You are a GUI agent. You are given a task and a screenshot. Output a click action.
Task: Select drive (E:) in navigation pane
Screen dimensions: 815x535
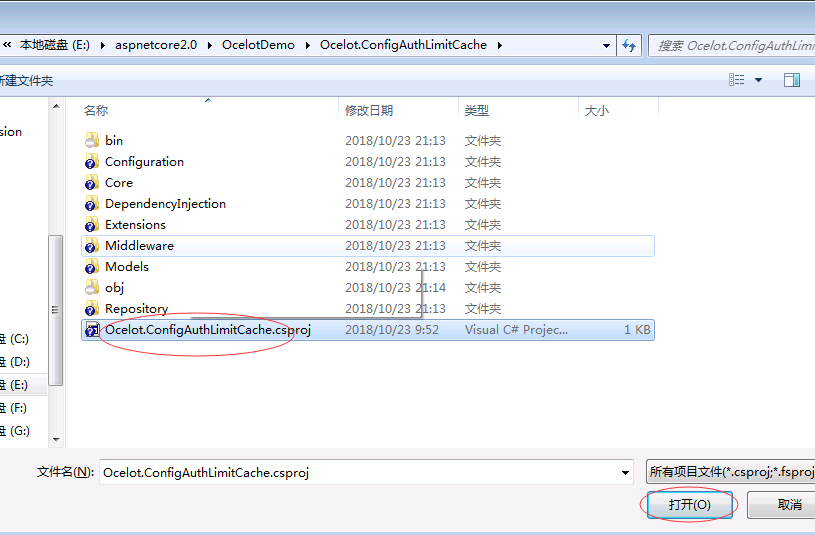(x=15, y=385)
